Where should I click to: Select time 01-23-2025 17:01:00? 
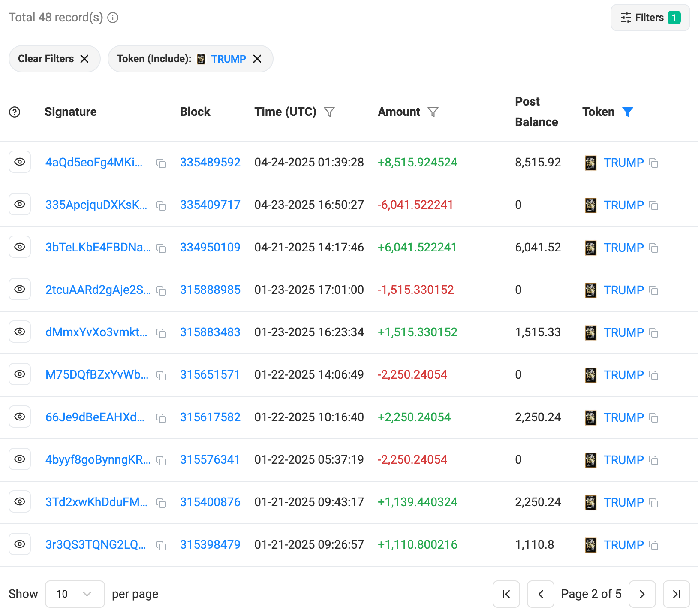[x=309, y=290]
